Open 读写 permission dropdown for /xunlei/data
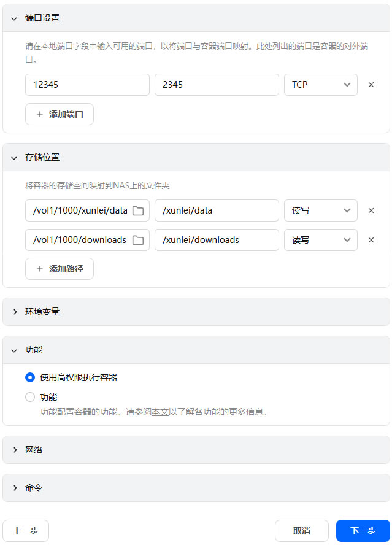Image resolution: width=392 pixels, height=548 pixels. point(320,210)
